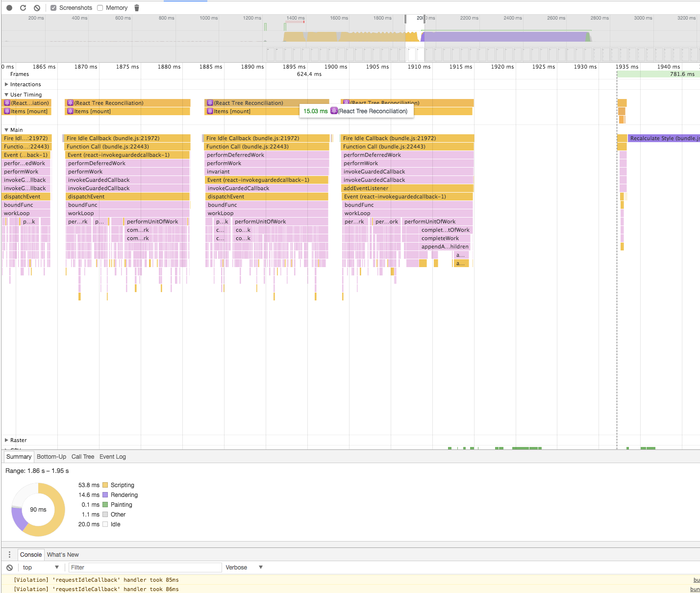Clear the recorded profile

coord(37,8)
